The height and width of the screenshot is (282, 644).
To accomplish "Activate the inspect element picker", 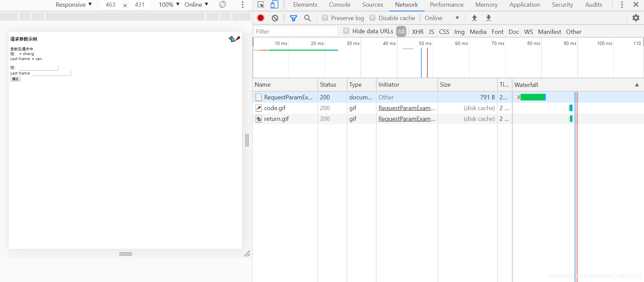I will click(x=261, y=5).
